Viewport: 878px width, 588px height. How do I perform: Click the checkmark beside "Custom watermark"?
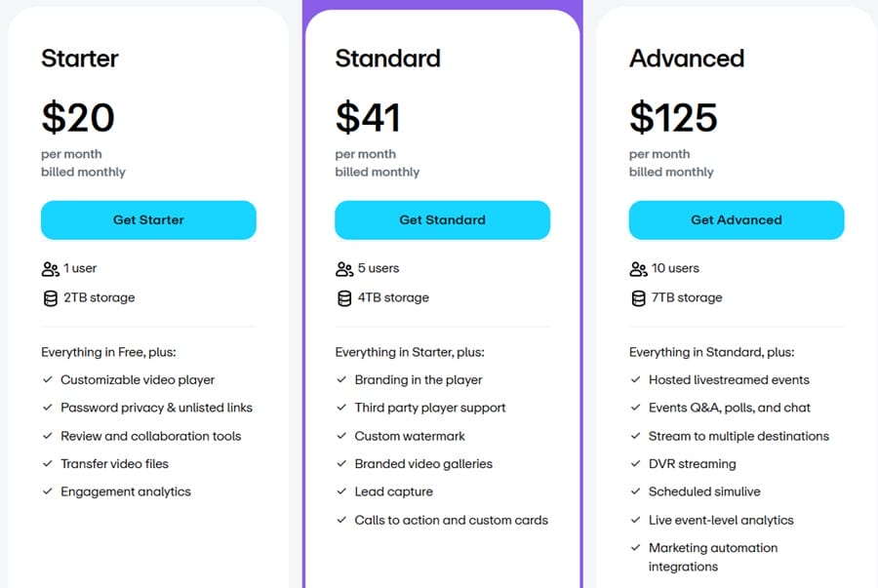point(341,436)
